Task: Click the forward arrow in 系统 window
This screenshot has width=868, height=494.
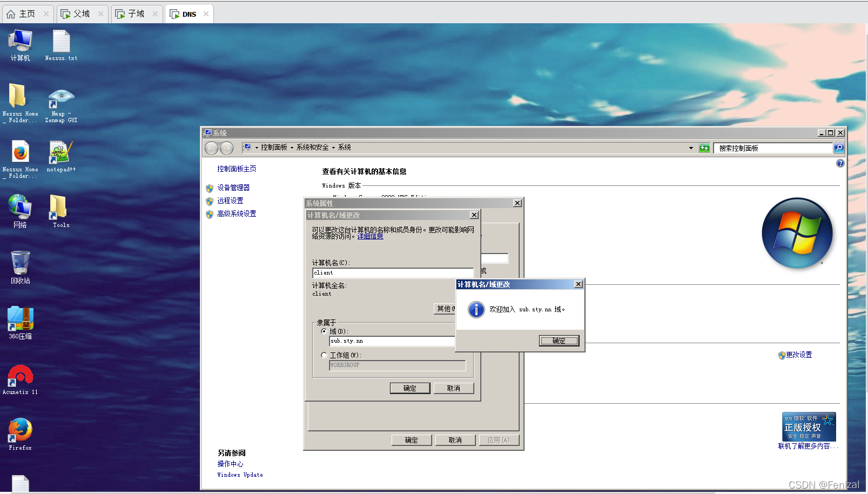Action: [x=227, y=148]
